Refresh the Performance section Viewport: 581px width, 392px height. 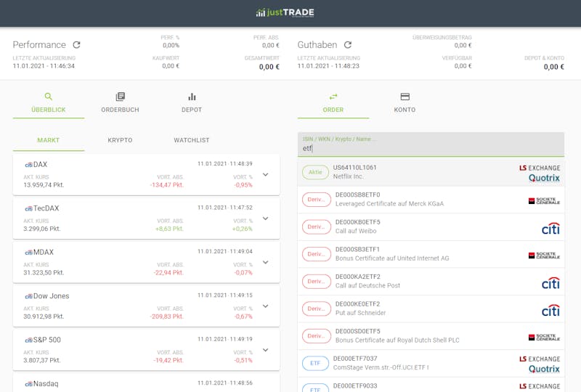coord(77,45)
